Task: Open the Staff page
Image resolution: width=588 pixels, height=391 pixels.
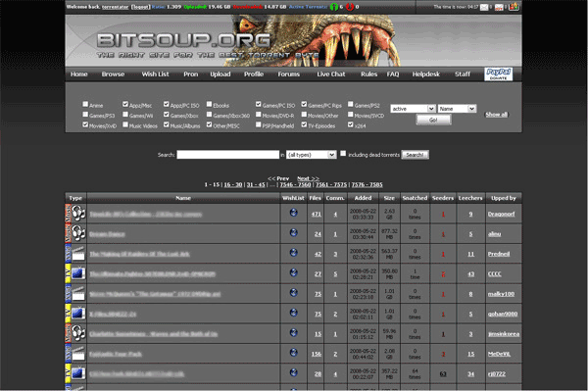Action: [463, 74]
